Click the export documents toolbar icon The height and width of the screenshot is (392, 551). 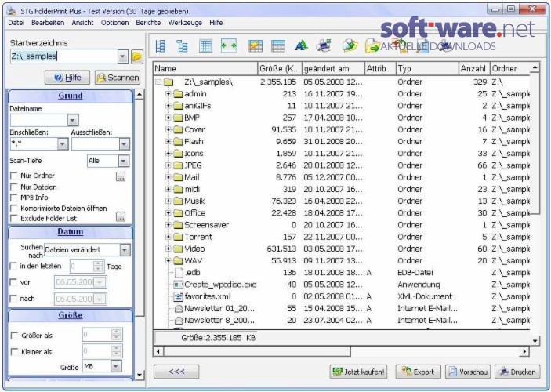[350, 46]
